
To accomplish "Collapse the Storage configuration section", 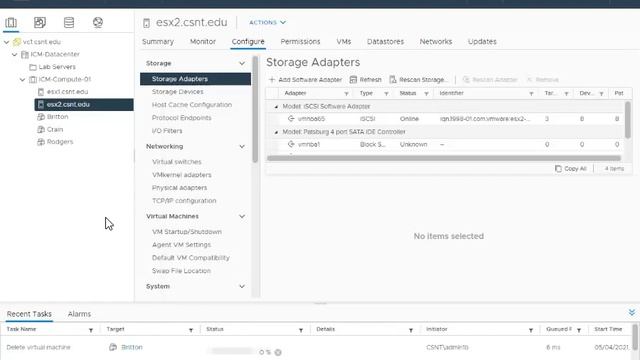I will 242,63.
